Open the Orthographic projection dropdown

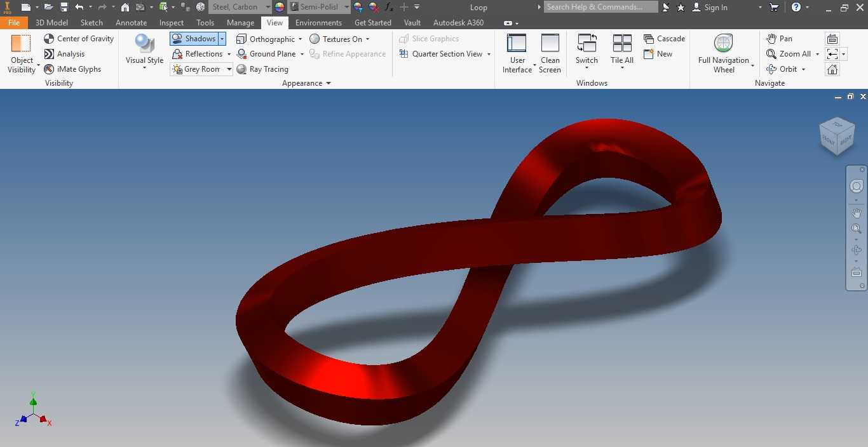click(x=300, y=39)
